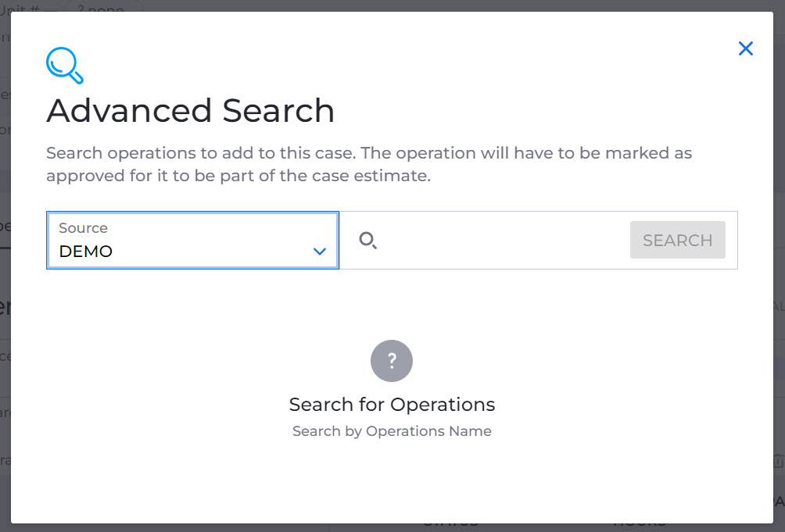Click "case estimate" words in the description
The image size is (785, 532).
(x=370, y=176)
